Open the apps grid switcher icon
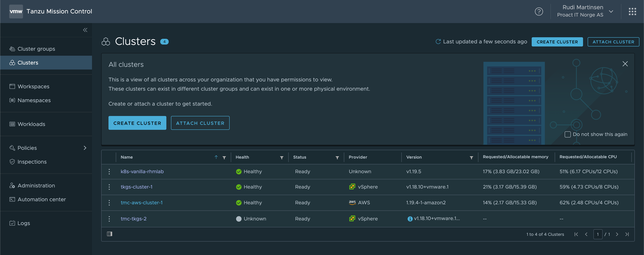This screenshot has height=255, width=644. click(632, 12)
